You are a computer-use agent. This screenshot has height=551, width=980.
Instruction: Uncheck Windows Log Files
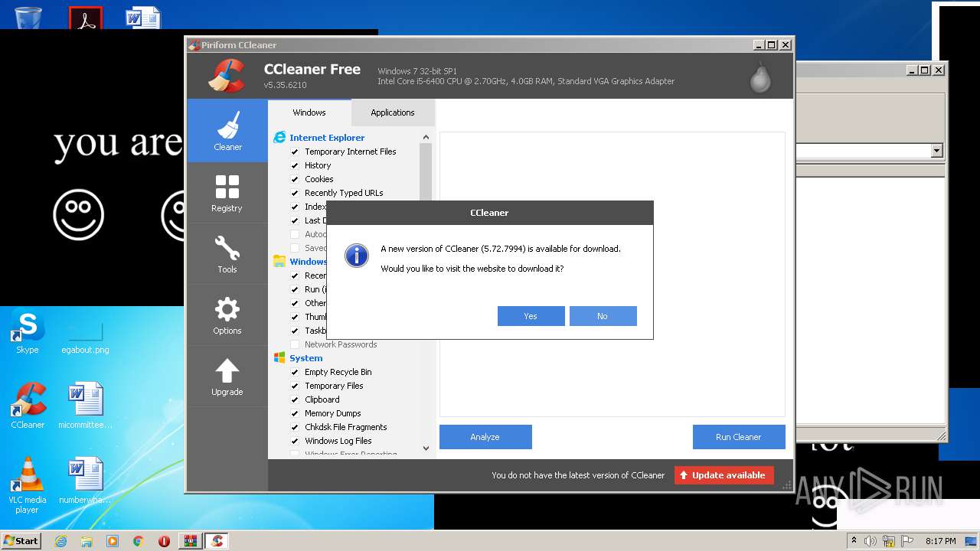tap(295, 441)
